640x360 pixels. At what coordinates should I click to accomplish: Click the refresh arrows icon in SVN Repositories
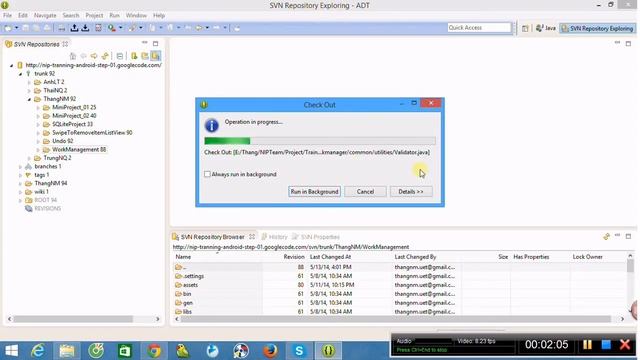(x=105, y=56)
